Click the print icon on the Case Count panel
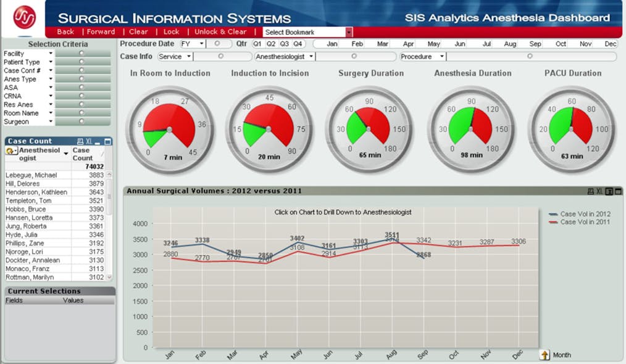Viewport: 626px width, 364px height. click(x=80, y=141)
